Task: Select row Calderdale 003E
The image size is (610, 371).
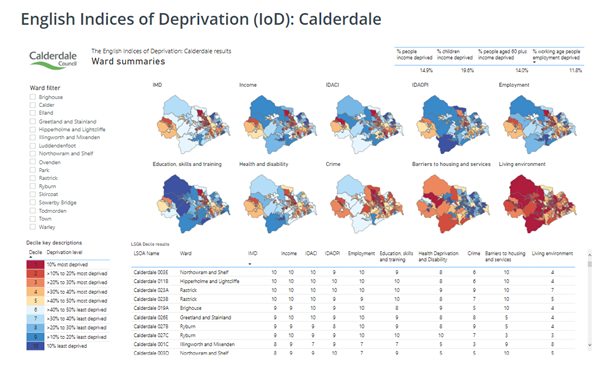Action: pyautogui.click(x=353, y=272)
